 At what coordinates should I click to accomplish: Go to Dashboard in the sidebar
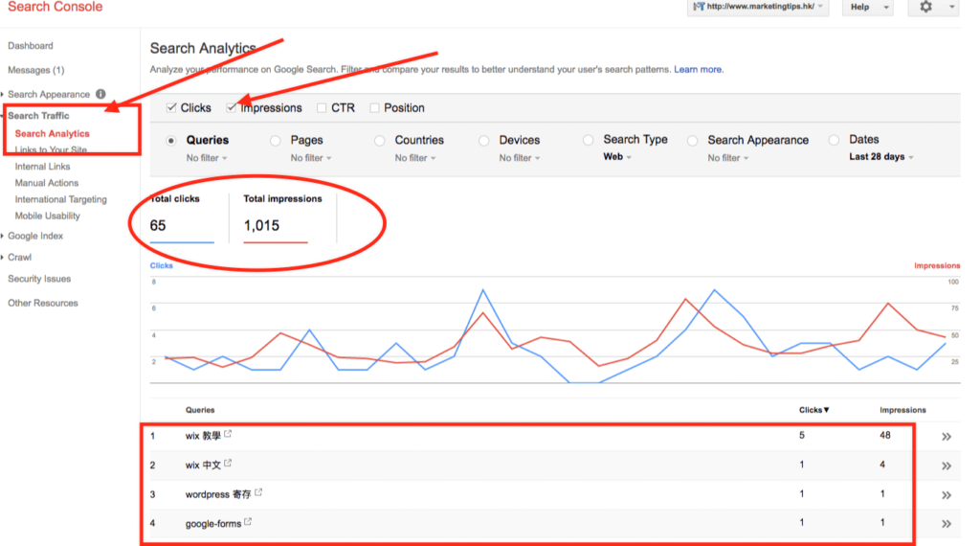30,46
